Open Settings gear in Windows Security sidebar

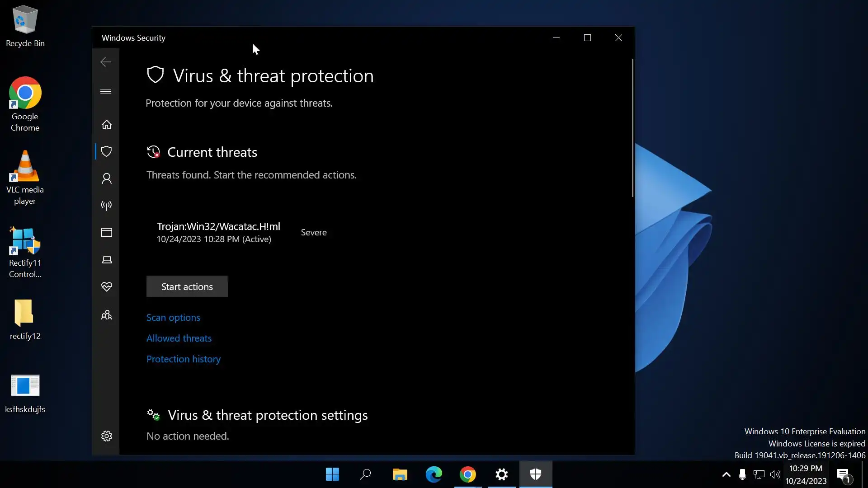(107, 436)
